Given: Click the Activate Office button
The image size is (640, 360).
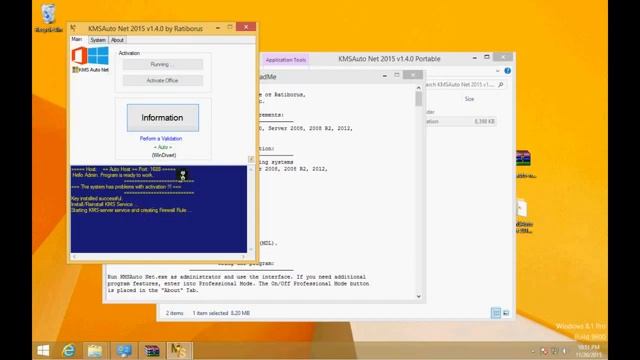Looking at the screenshot, I should [162, 80].
